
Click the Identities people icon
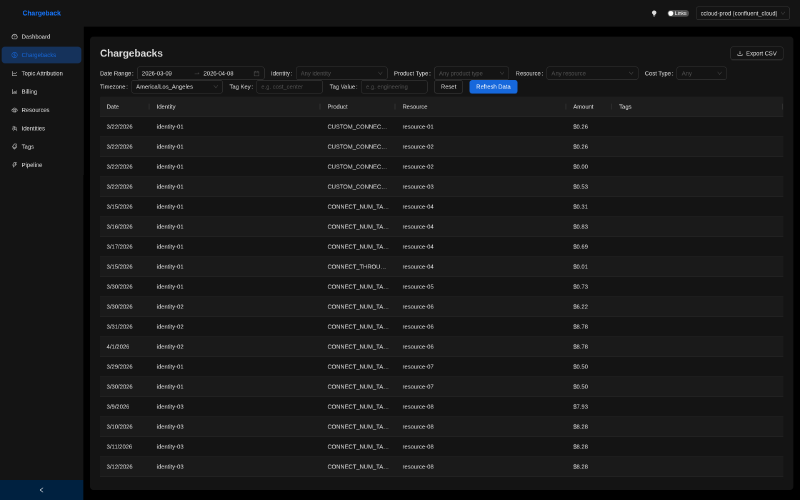click(x=14, y=129)
